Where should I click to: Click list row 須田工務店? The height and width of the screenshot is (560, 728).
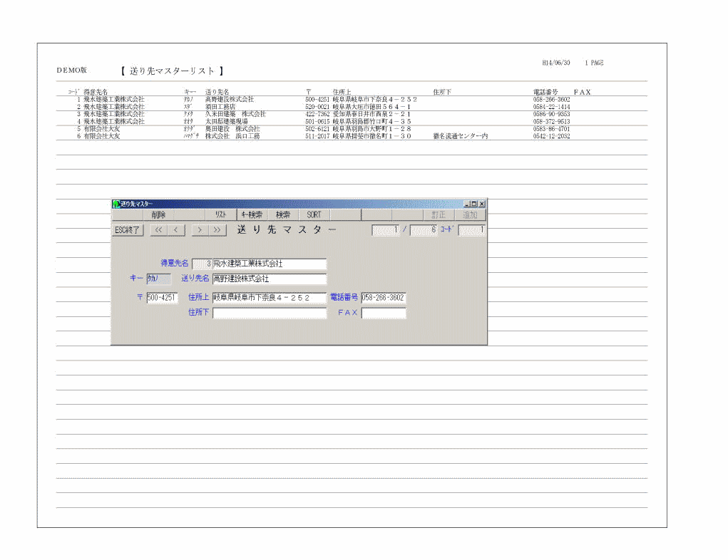(220, 107)
